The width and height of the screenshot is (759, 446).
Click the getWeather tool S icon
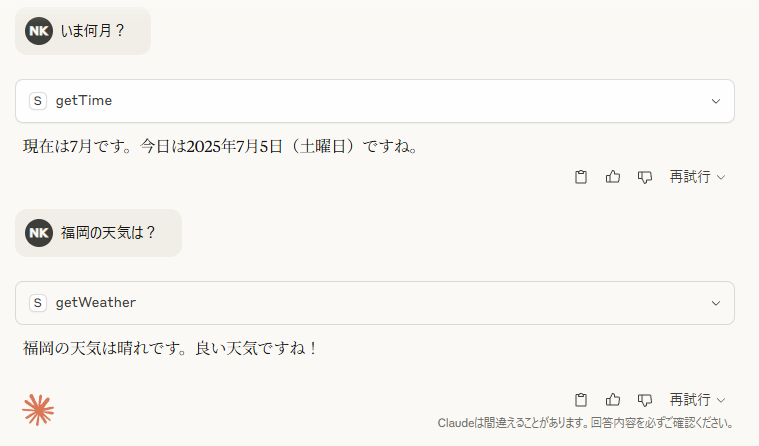pyautogui.click(x=38, y=303)
